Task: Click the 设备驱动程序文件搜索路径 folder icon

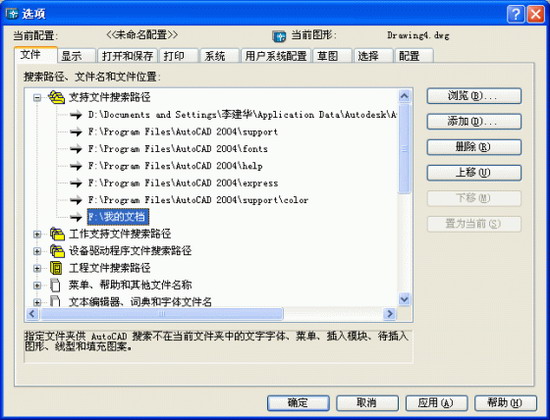Action: pos(57,251)
